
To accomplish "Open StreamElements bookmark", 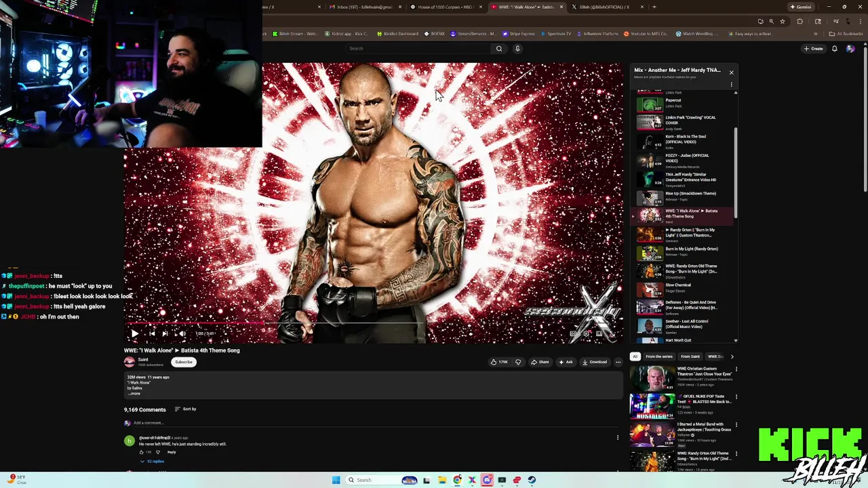I will [x=474, y=33].
